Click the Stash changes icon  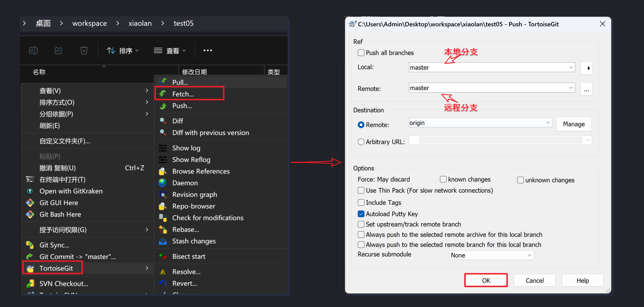[x=163, y=241]
